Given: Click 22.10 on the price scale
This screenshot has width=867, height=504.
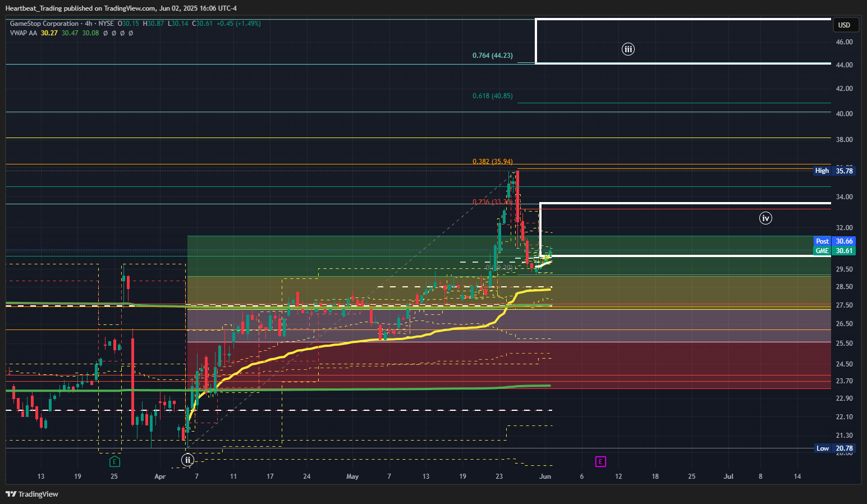Looking at the screenshot, I should [844, 417].
